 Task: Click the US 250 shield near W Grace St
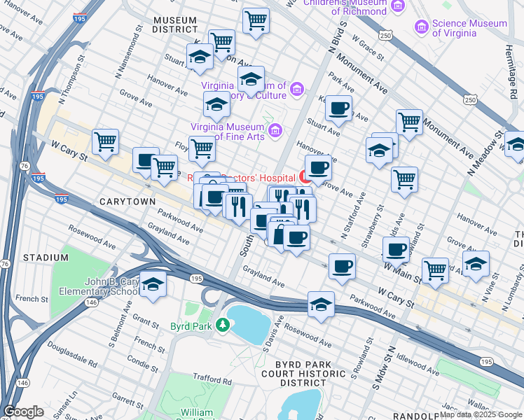coord(385,36)
